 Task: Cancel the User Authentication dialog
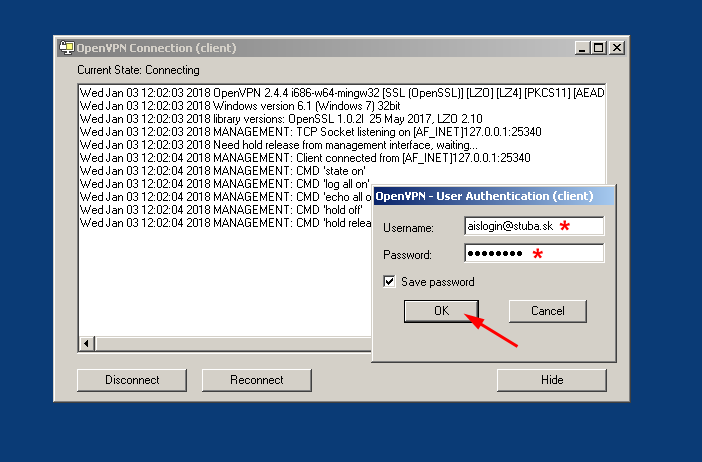point(548,311)
